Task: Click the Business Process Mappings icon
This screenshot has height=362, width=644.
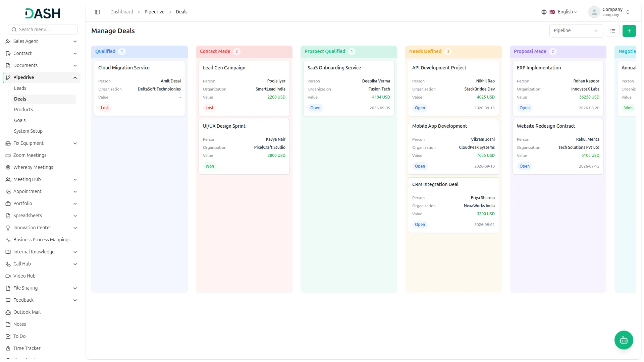Action: click(x=8, y=240)
